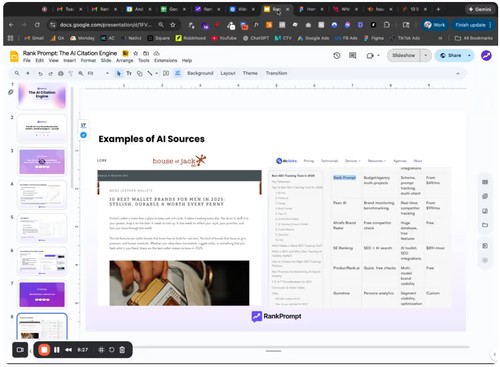Select the Text box tool
This screenshot has height=367, width=500.
click(129, 73)
